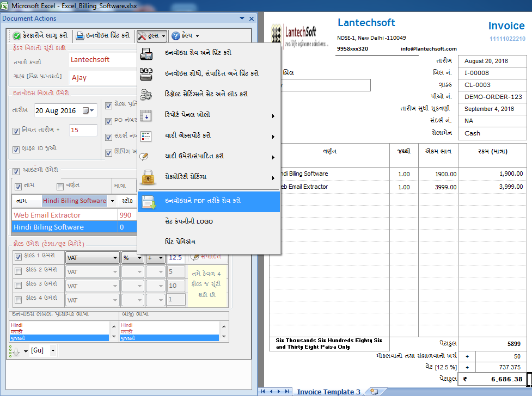Enable the field 3 add checkbox
The image size is (532, 396).
tap(19, 286)
